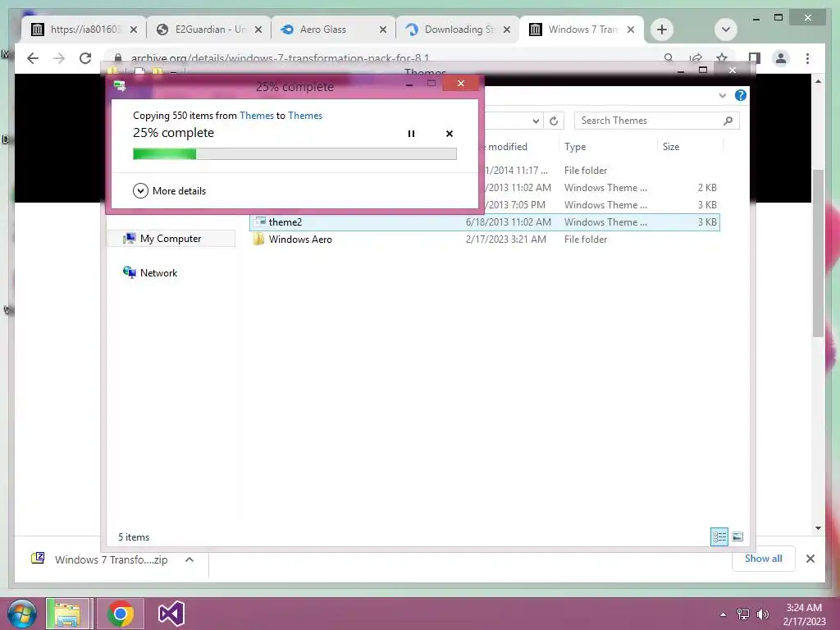Open the volume tray icon
The height and width of the screenshot is (630, 840).
click(762, 614)
